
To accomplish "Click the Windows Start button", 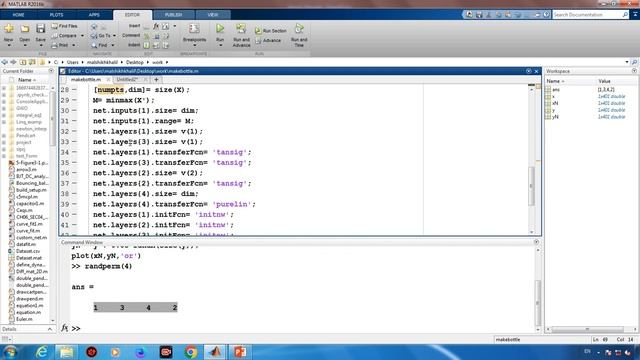I will 10,352.
